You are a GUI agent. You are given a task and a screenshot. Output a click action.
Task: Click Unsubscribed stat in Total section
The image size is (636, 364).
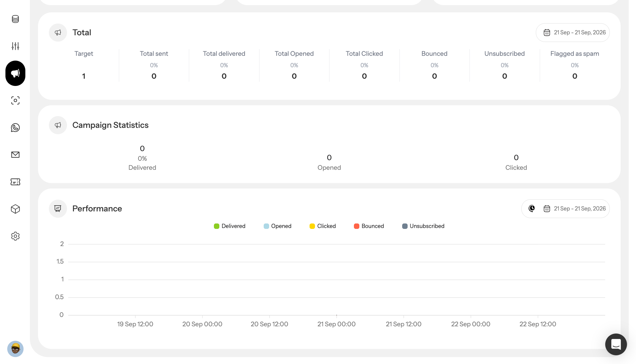[x=505, y=65]
